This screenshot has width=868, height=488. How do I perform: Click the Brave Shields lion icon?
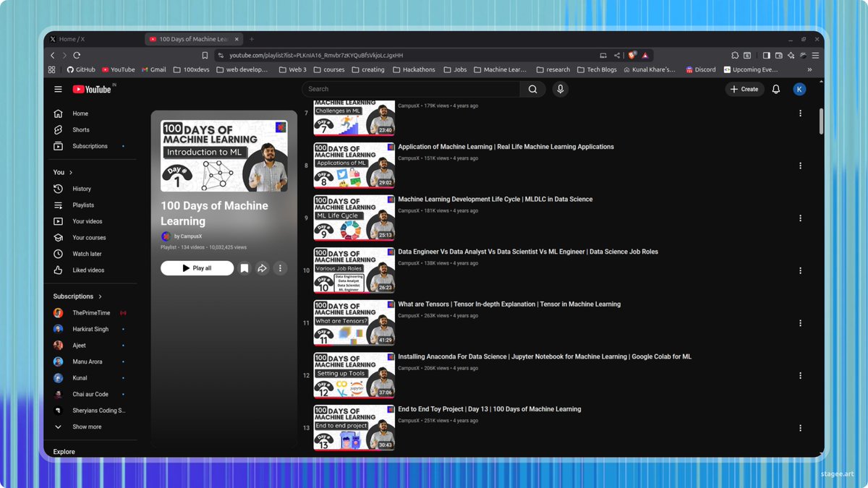[632, 55]
